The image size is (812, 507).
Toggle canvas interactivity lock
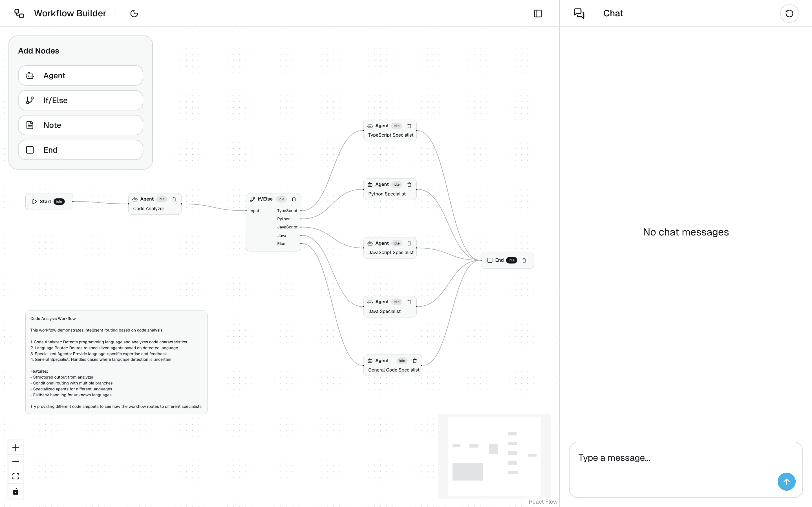(16, 492)
